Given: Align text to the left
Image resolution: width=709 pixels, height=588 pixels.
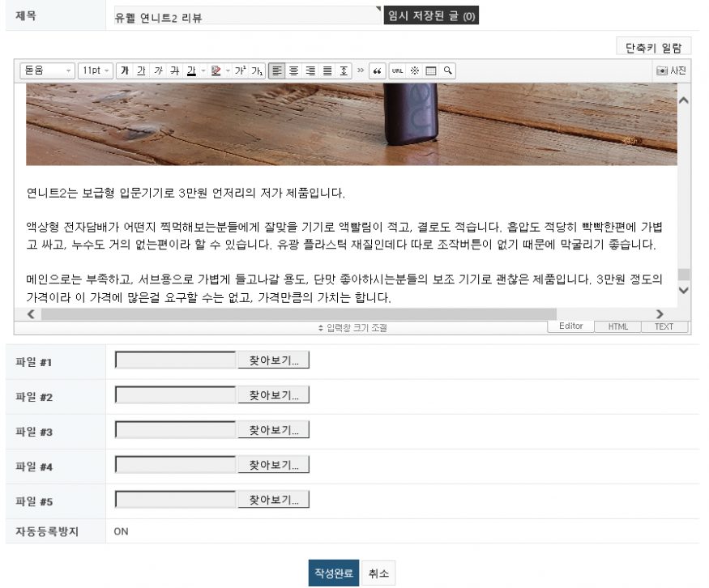Looking at the screenshot, I should coord(277,70).
